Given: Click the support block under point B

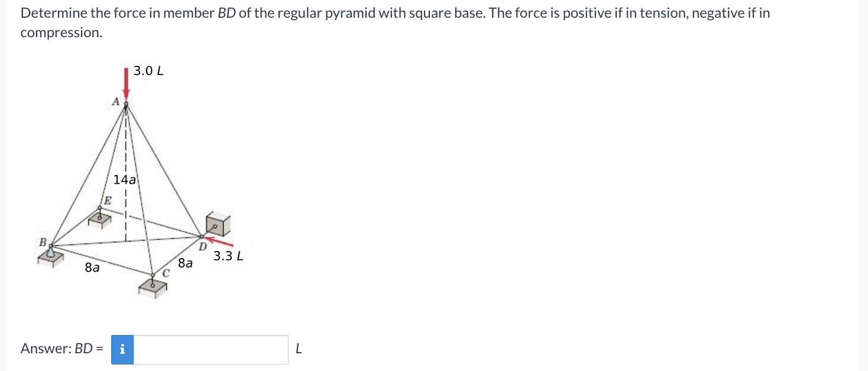Looking at the screenshot, I should (x=50, y=257).
